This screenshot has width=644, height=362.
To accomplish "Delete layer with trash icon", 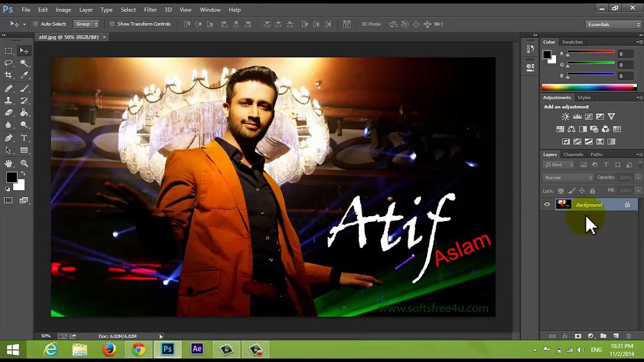I will pos(628,336).
